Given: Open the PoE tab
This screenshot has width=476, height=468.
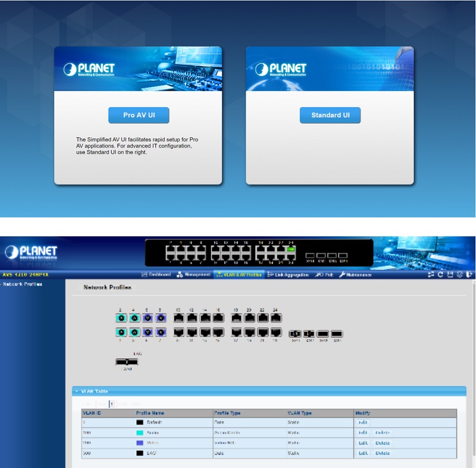Looking at the screenshot, I should click(x=324, y=275).
